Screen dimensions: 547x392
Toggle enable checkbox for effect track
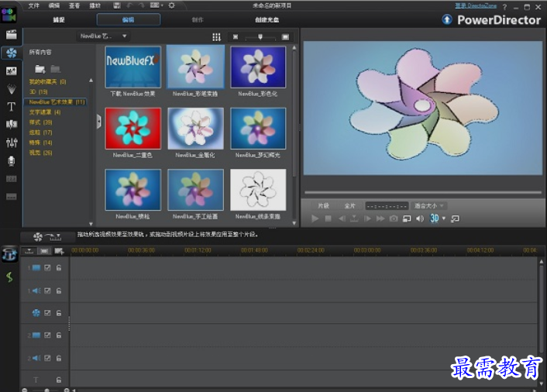(x=47, y=313)
